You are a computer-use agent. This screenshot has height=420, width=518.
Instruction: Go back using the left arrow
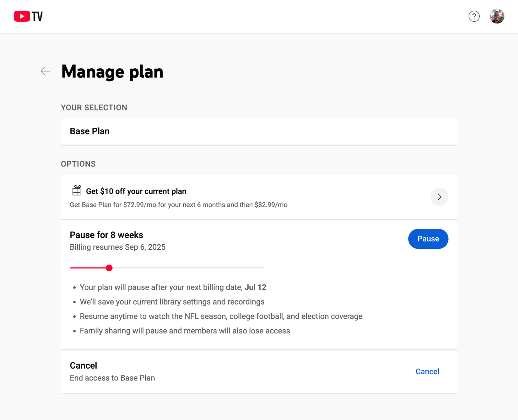coord(46,72)
